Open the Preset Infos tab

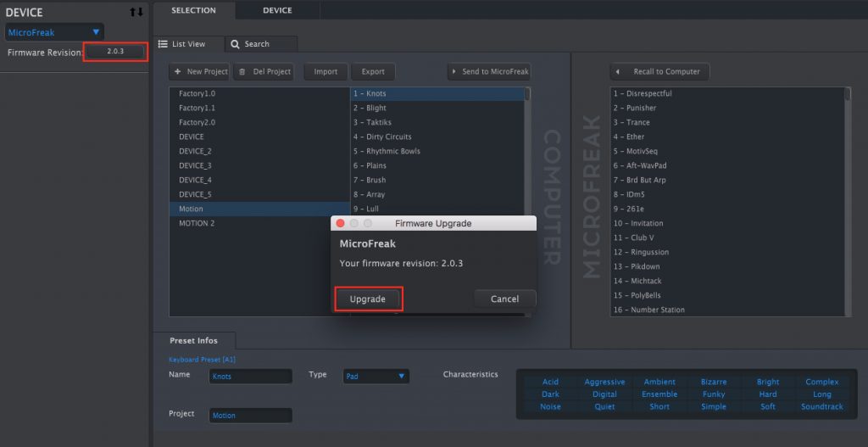193,341
